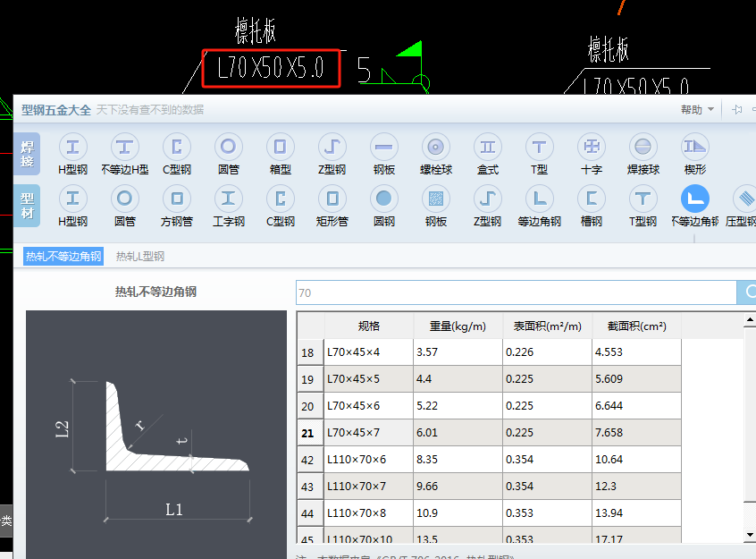Click the blue search button
Screen dimensions: 756x559
746,292
